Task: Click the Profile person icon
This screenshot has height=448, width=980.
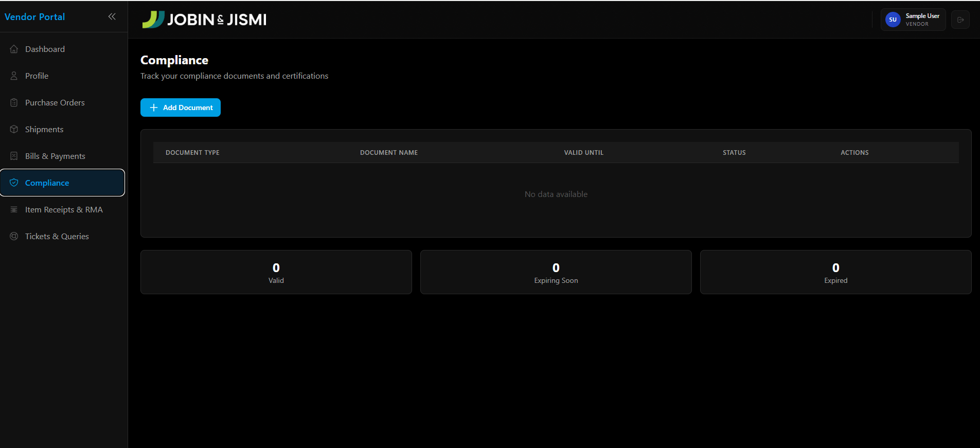Action: [14, 76]
